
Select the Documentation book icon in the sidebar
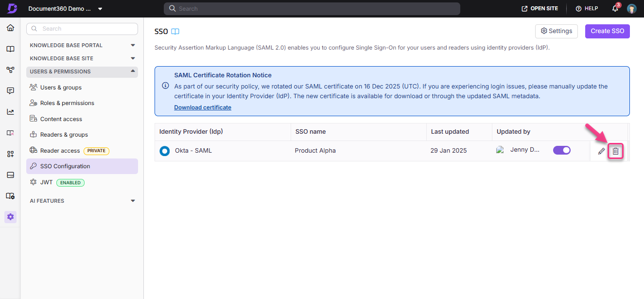coord(10,49)
